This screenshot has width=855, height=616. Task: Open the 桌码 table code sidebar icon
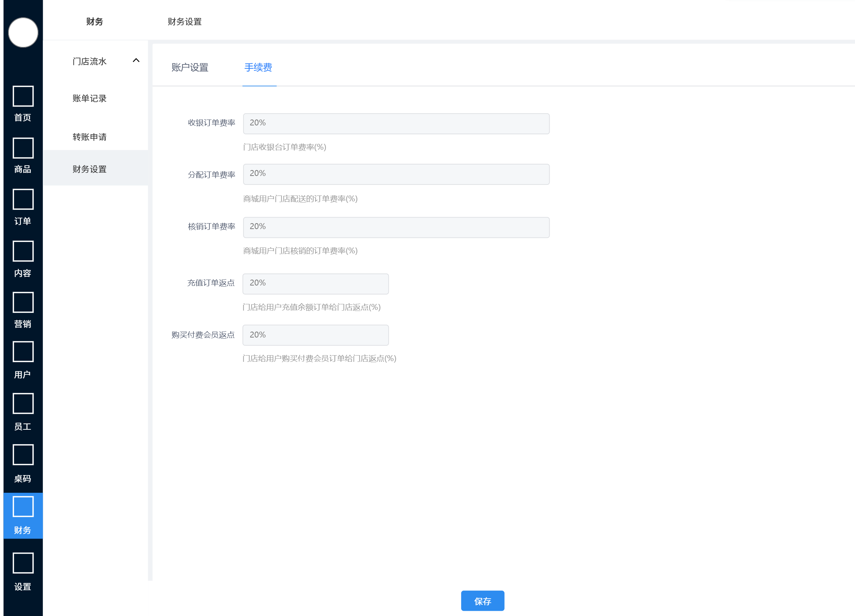(x=23, y=455)
